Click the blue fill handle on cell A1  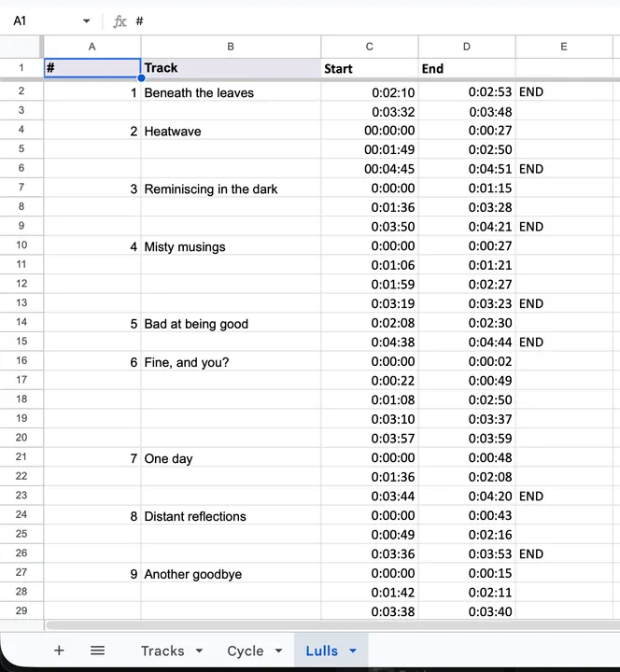(141, 78)
